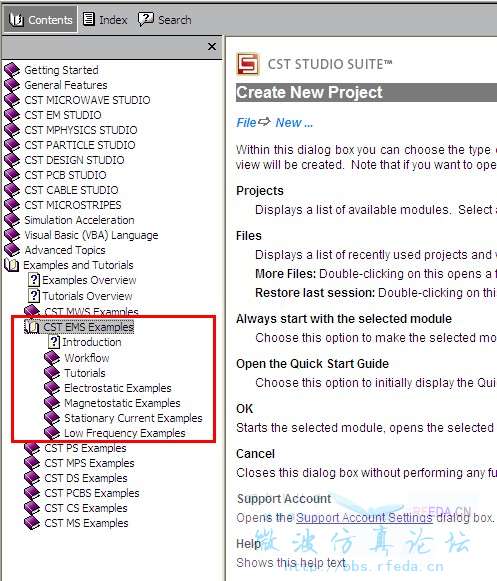Click the File New heading link
This screenshot has height=581, width=497.
point(275,123)
